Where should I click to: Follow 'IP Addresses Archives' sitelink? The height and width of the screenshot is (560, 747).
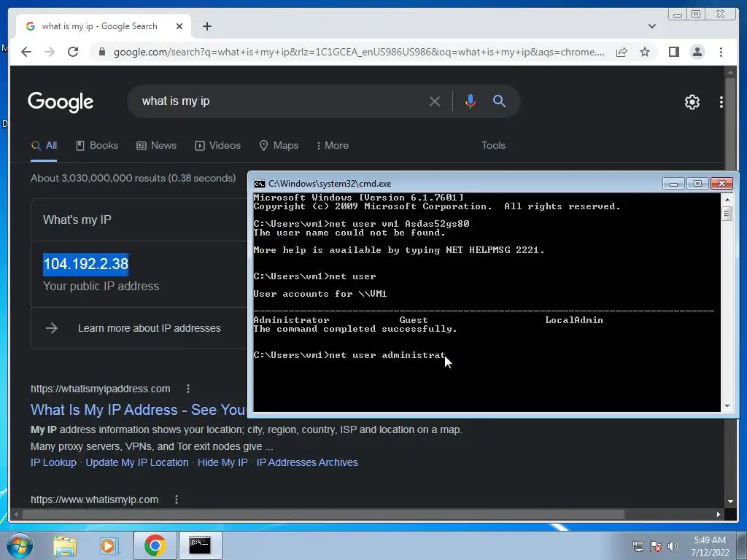[307, 462]
